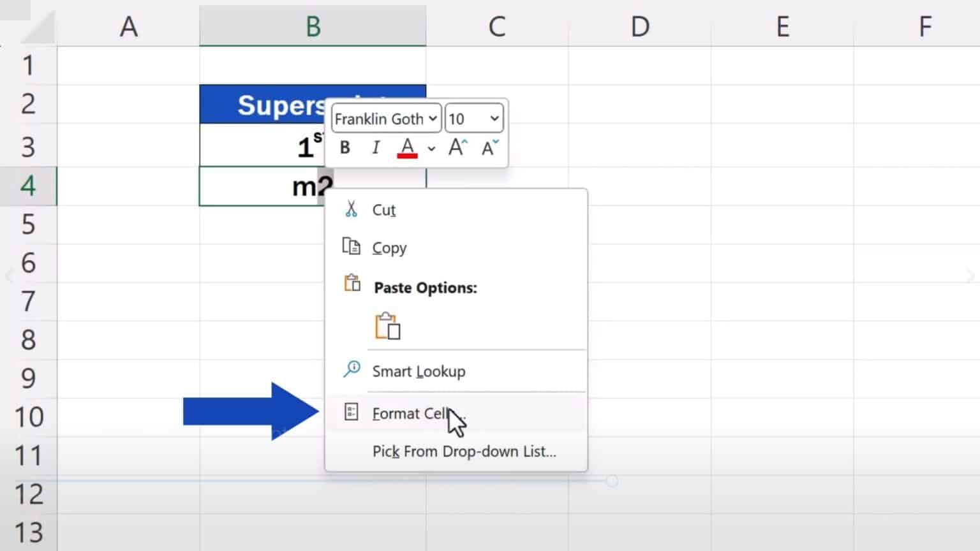Click the Smart Lookup magnifier icon
The width and height of the screenshot is (980, 551).
tap(350, 369)
